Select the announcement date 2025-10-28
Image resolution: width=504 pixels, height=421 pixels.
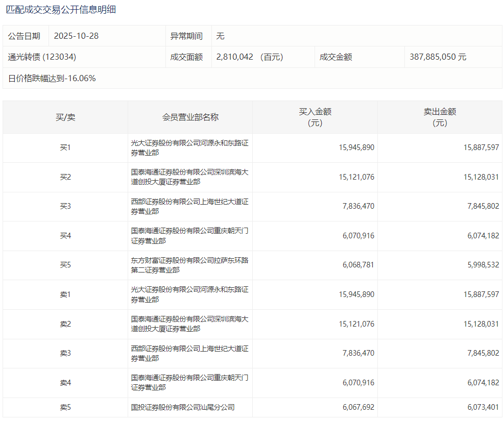[75, 36]
